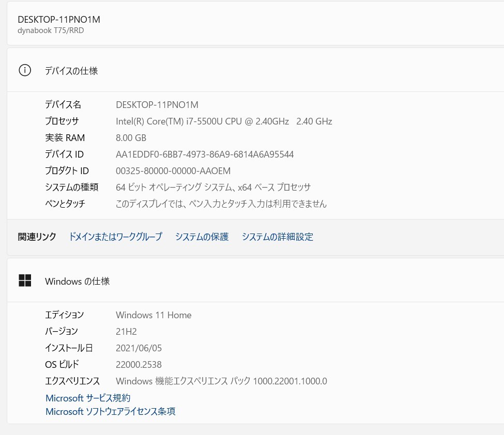Select the デバイス ID value text

click(x=205, y=154)
